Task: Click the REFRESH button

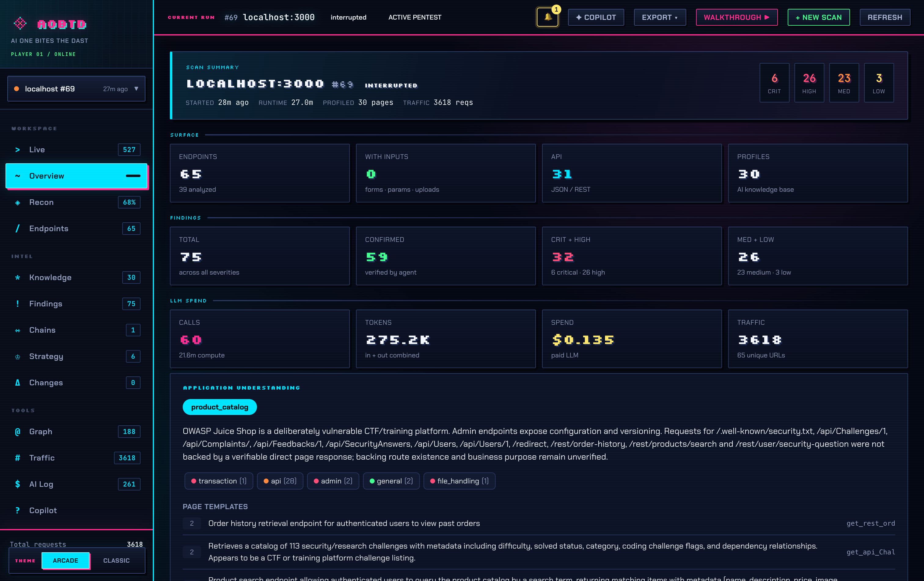Action: pyautogui.click(x=885, y=17)
